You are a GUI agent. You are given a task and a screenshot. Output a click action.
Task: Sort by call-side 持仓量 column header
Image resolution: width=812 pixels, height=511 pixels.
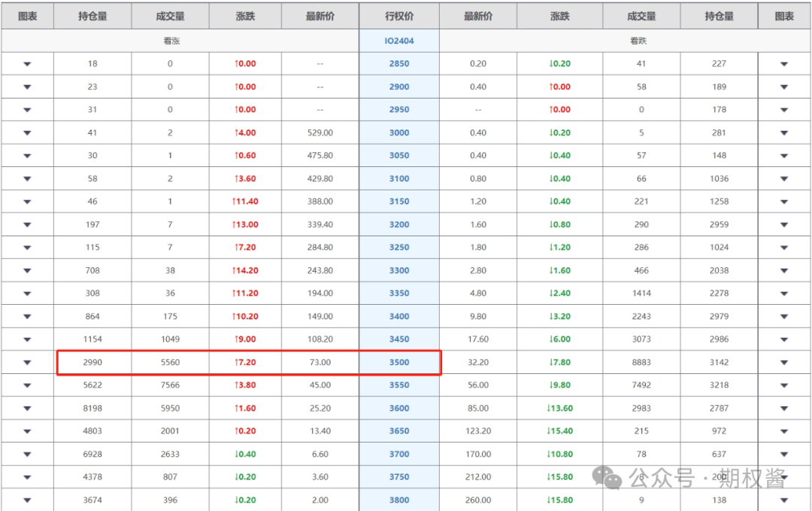click(x=92, y=16)
